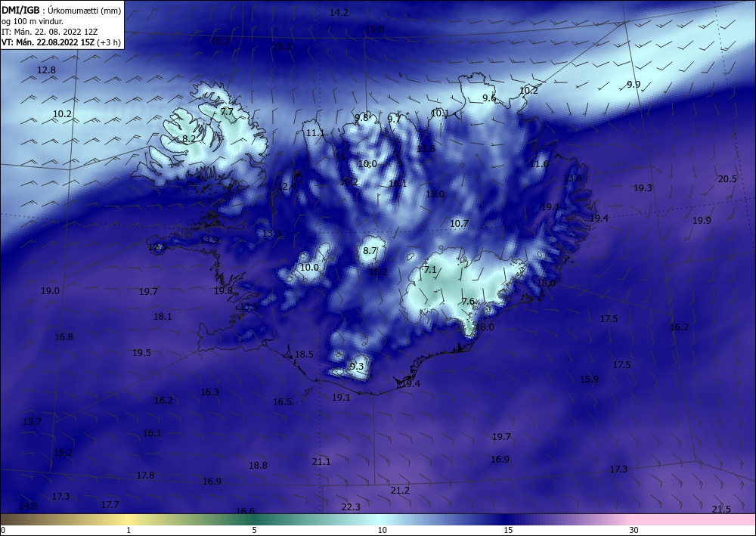Click the 19.5 value label
Screen dimensions: 756x536
[142, 353]
